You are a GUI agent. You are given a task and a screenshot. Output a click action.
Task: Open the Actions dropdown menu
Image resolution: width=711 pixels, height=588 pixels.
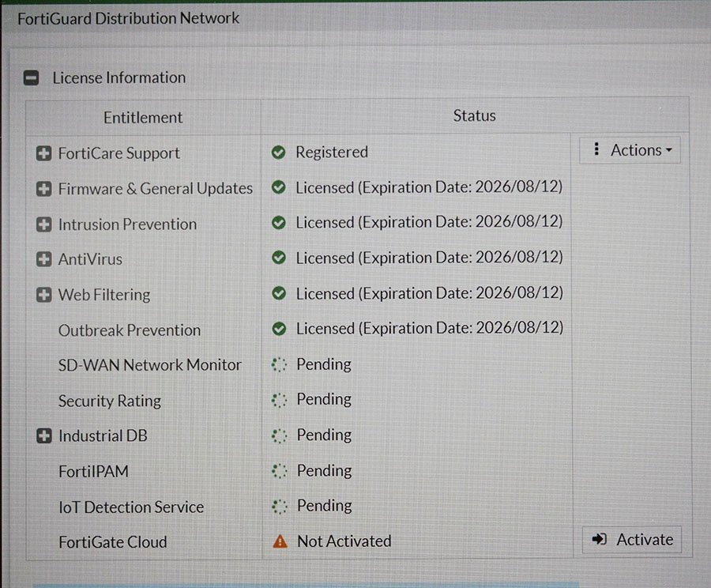tap(630, 150)
